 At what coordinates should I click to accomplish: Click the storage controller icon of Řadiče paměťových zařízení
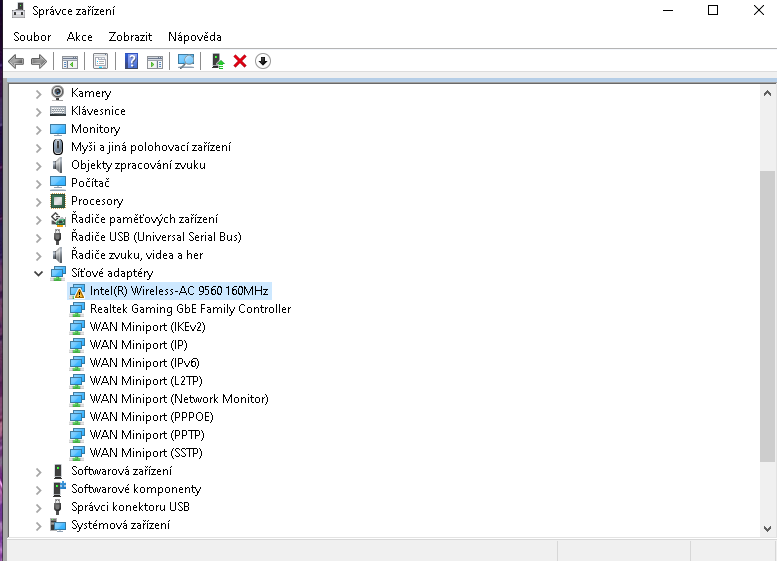tap(58, 219)
